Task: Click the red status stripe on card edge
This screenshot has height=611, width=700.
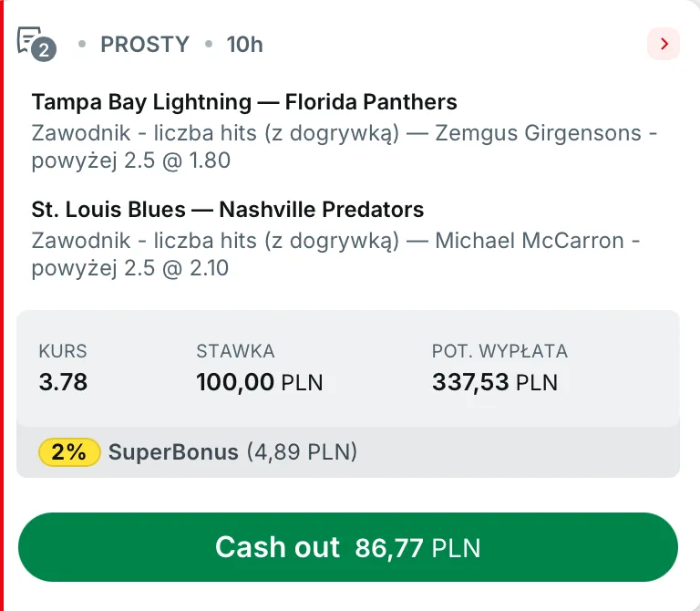Action: (x=3, y=305)
